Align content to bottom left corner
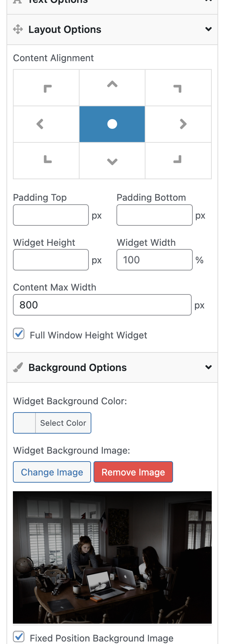Image resolution: width=225 pixels, height=644 pixels. pyautogui.click(x=46, y=161)
